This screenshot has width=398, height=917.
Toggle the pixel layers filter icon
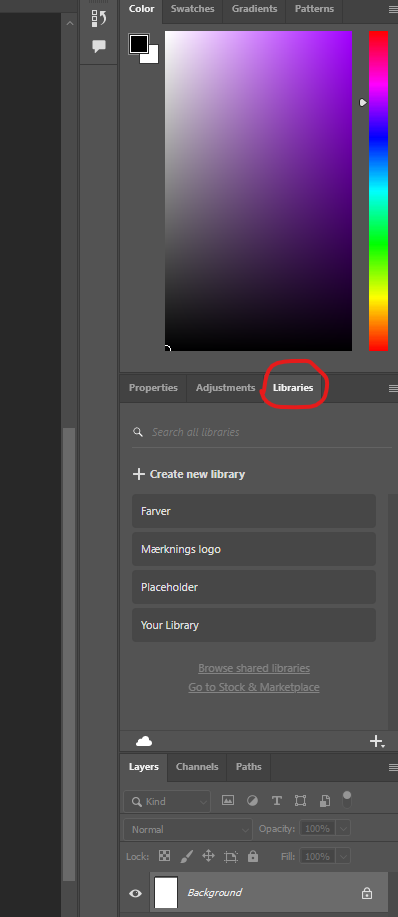pos(228,801)
